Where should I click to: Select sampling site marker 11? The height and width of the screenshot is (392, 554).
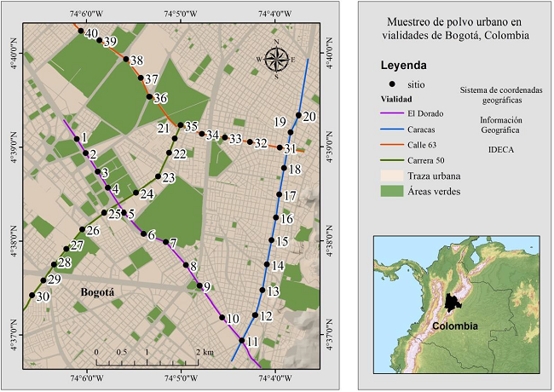(x=242, y=341)
